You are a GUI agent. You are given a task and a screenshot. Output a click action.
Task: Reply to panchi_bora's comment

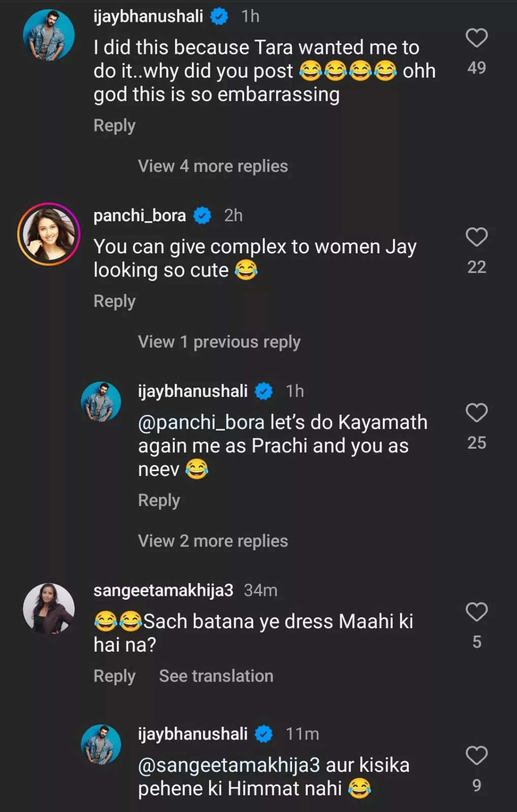(114, 301)
